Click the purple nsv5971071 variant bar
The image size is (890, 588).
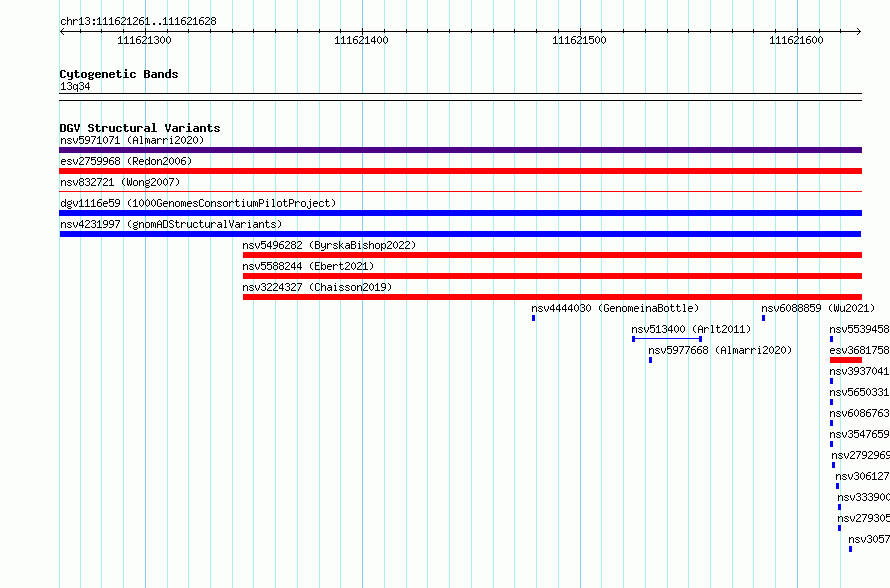point(460,150)
